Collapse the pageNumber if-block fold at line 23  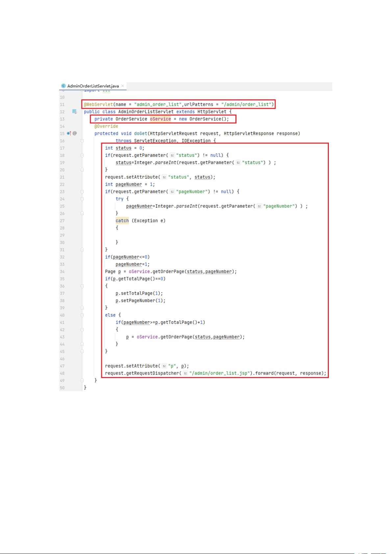pos(82,192)
